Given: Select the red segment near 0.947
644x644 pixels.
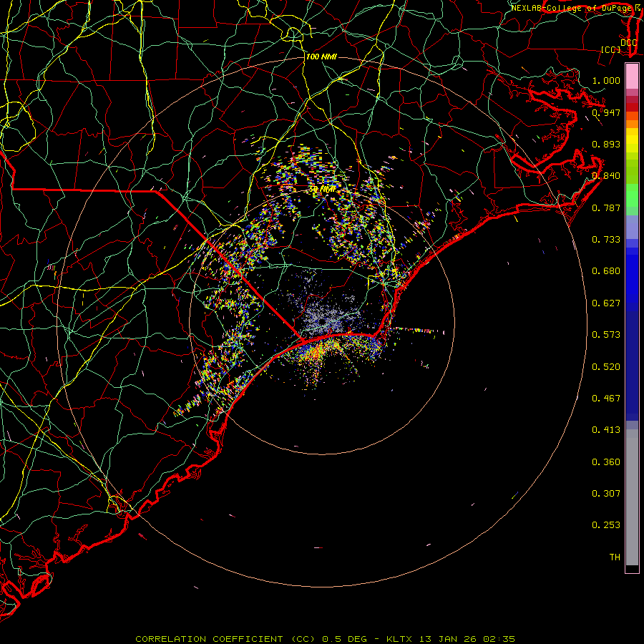Looking at the screenshot, I should coord(632,107).
